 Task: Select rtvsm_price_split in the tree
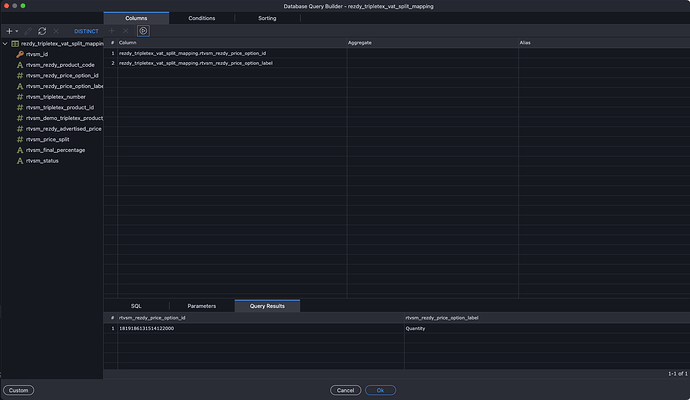point(48,139)
